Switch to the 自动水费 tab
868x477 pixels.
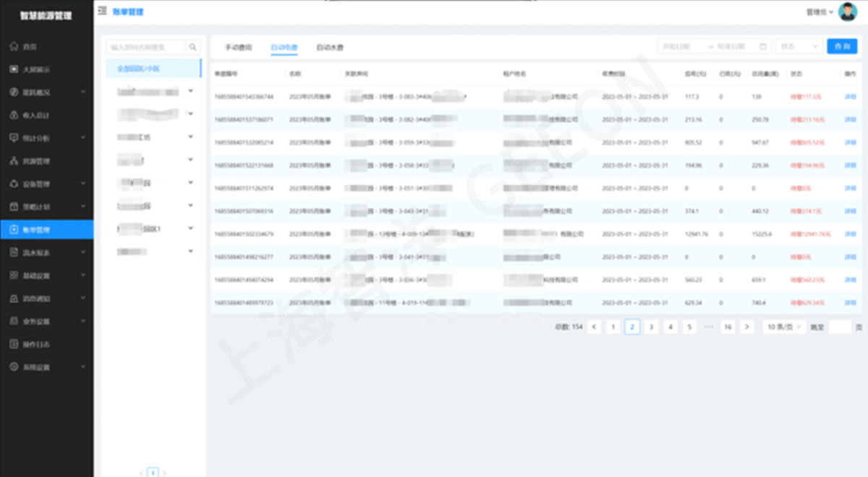pos(330,48)
